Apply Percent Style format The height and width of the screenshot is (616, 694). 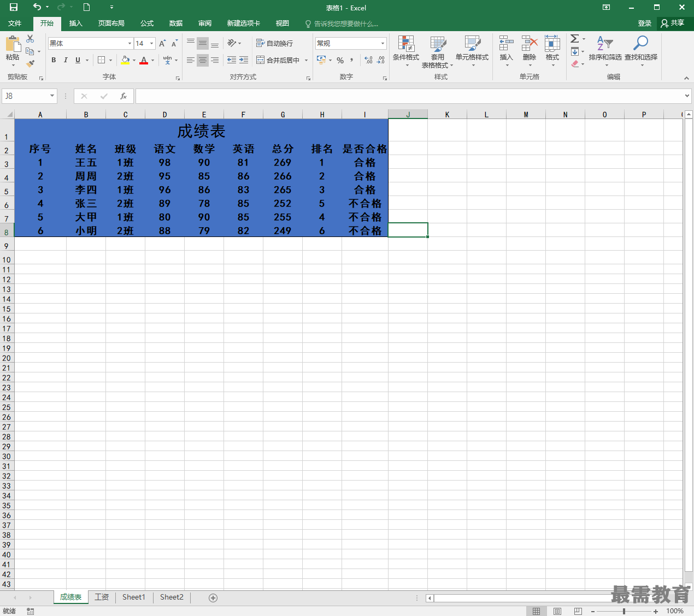pos(340,60)
